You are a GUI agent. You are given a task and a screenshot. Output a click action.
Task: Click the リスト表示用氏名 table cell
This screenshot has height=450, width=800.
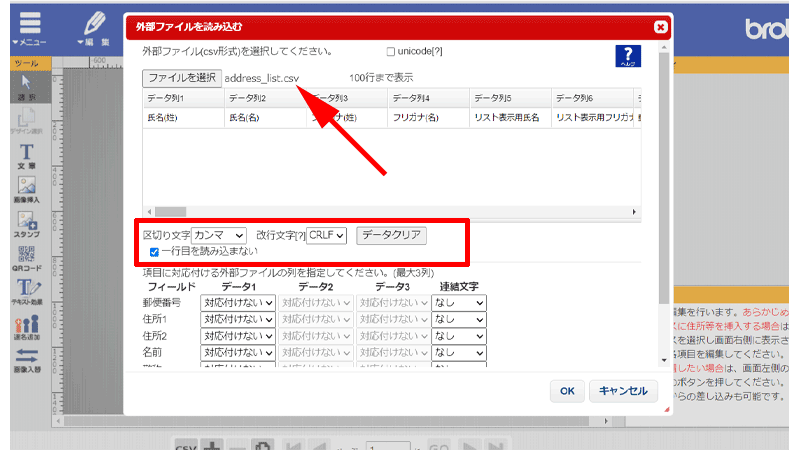[510, 118]
